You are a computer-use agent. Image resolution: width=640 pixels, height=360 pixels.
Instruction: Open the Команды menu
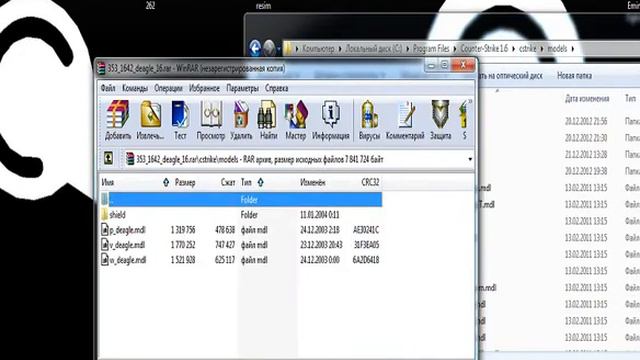(x=135, y=88)
